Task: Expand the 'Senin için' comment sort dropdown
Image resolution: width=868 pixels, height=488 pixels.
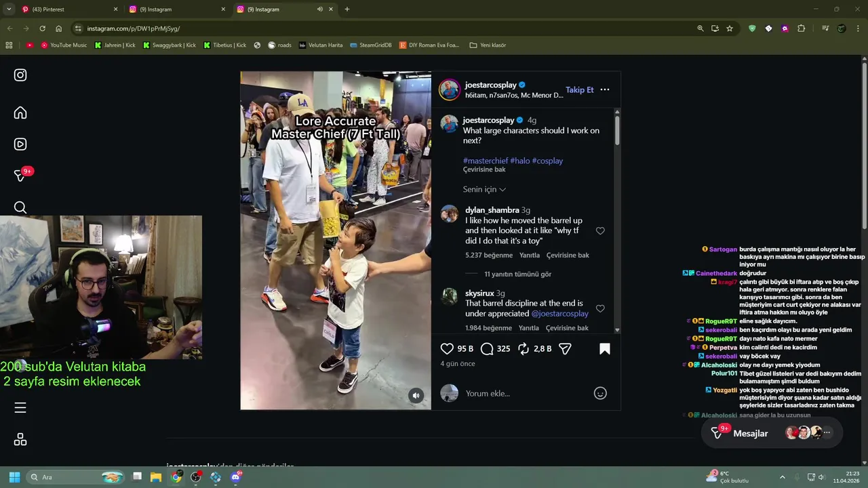Action: (x=484, y=189)
